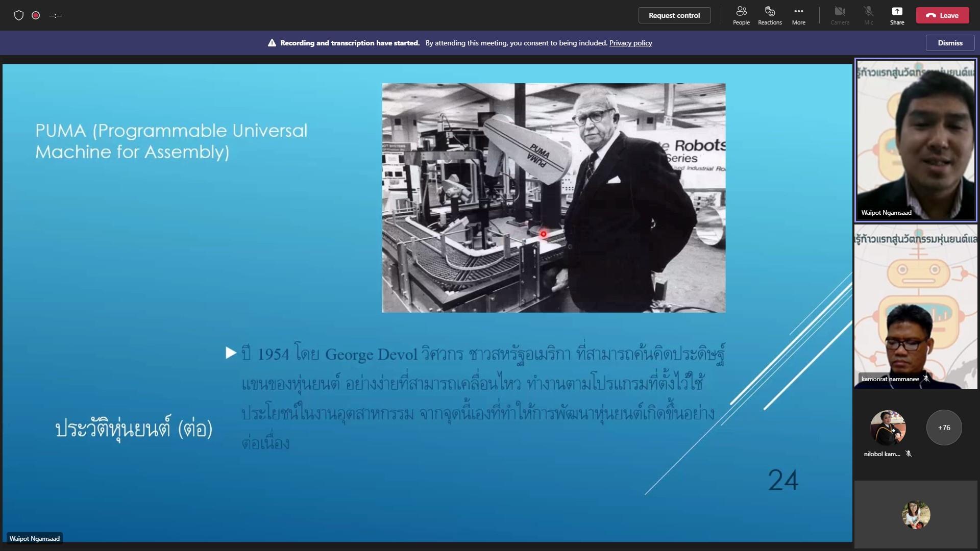Open the Share content tray

pos(897,15)
